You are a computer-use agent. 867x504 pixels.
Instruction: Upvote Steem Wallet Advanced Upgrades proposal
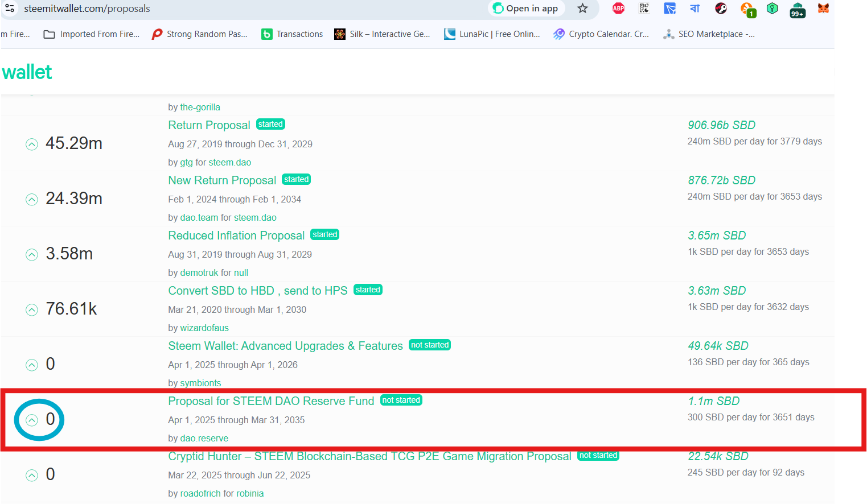click(x=32, y=365)
